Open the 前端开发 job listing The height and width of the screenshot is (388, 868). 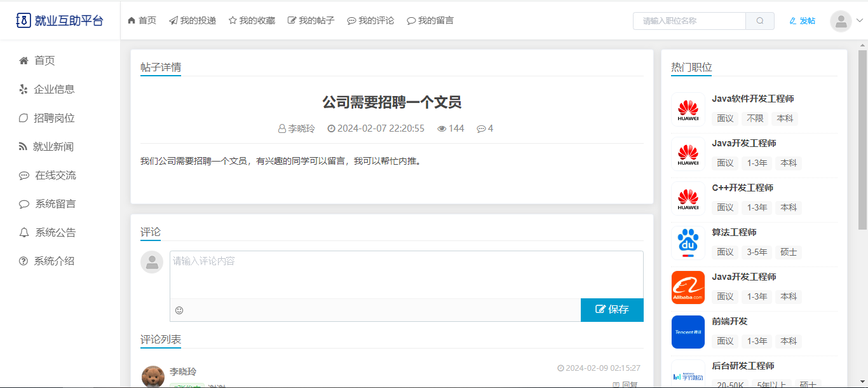[729, 321]
